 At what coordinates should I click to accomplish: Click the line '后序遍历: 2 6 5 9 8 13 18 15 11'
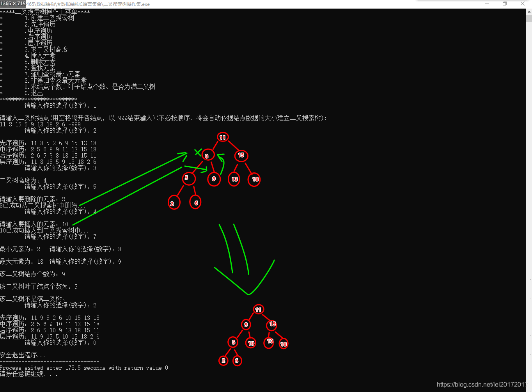(x=48, y=156)
